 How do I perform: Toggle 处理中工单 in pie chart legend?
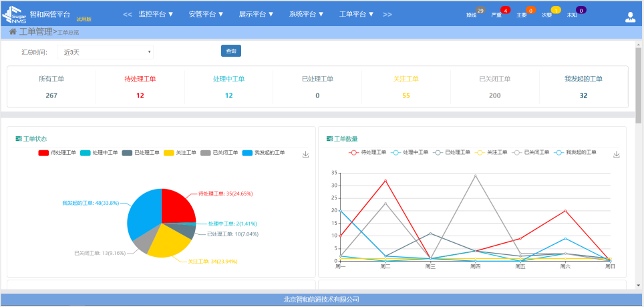click(x=99, y=153)
